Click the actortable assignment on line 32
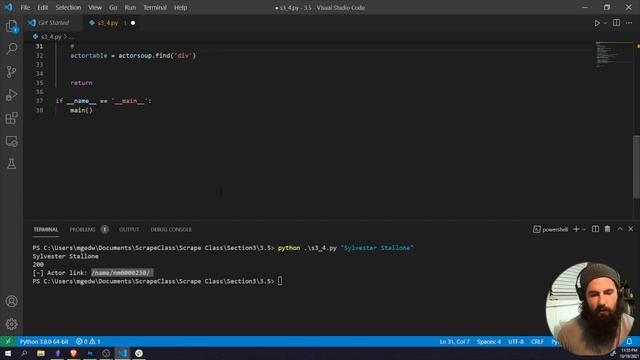640x360 pixels. (133, 56)
